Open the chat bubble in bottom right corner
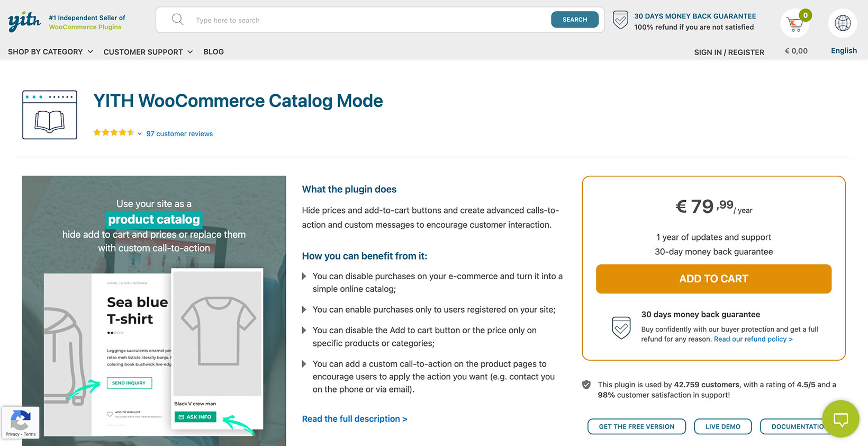Image resolution: width=868 pixels, height=446 pixels. pos(840,419)
